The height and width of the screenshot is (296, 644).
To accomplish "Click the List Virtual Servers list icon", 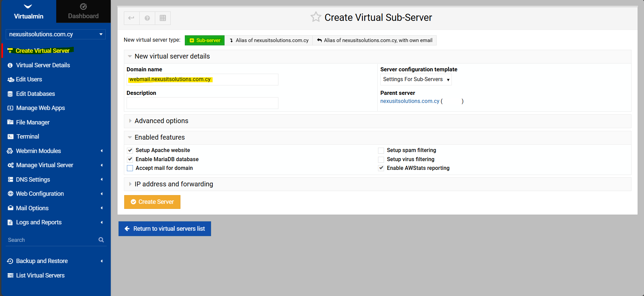I will click(x=10, y=275).
